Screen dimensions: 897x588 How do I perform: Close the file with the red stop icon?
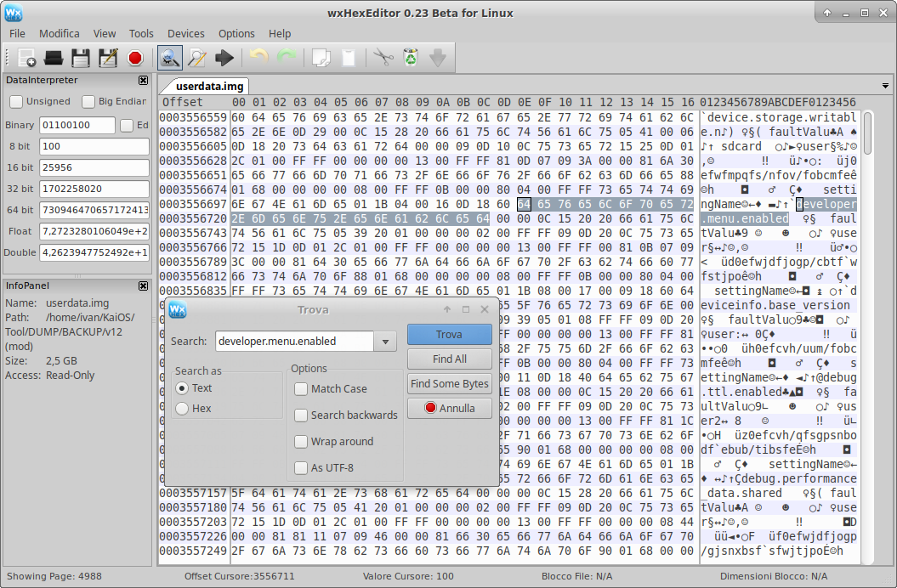click(x=135, y=58)
